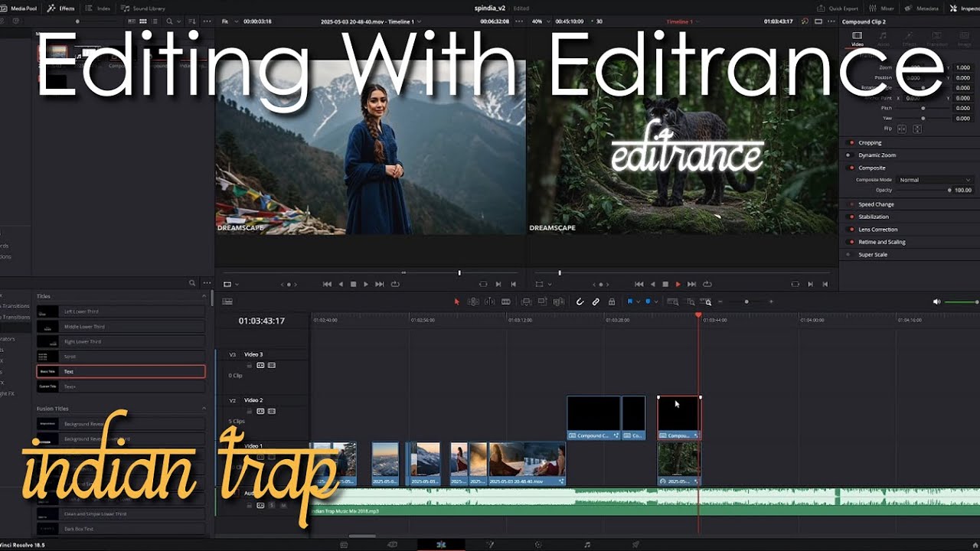Select the Right Lower Third title
980x551 pixels.
121,341
